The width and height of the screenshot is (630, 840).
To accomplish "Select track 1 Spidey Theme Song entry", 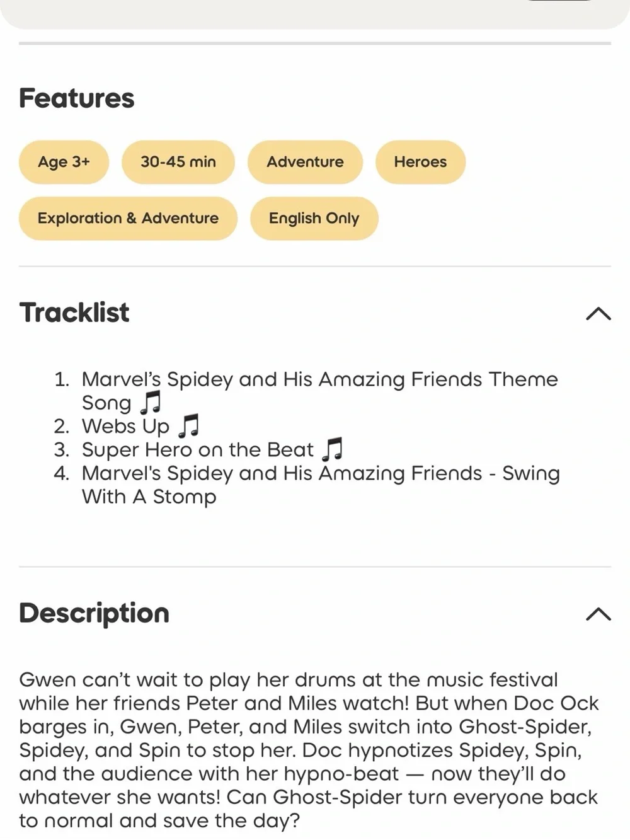I will pyautogui.click(x=307, y=391).
